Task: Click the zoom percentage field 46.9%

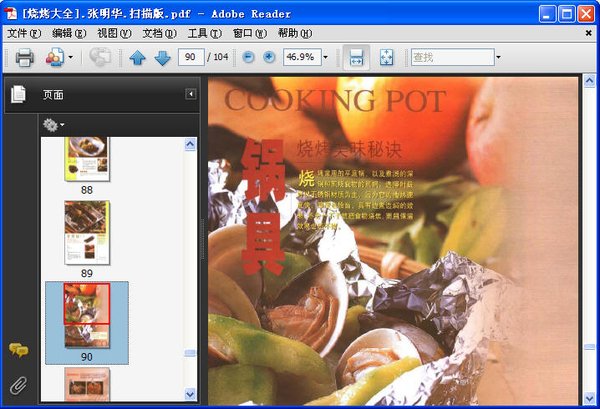Action: (302, 57)
